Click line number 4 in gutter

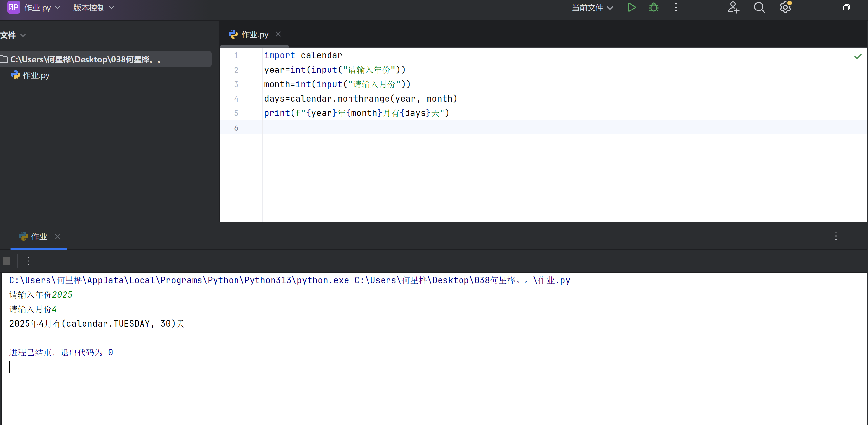236,99
